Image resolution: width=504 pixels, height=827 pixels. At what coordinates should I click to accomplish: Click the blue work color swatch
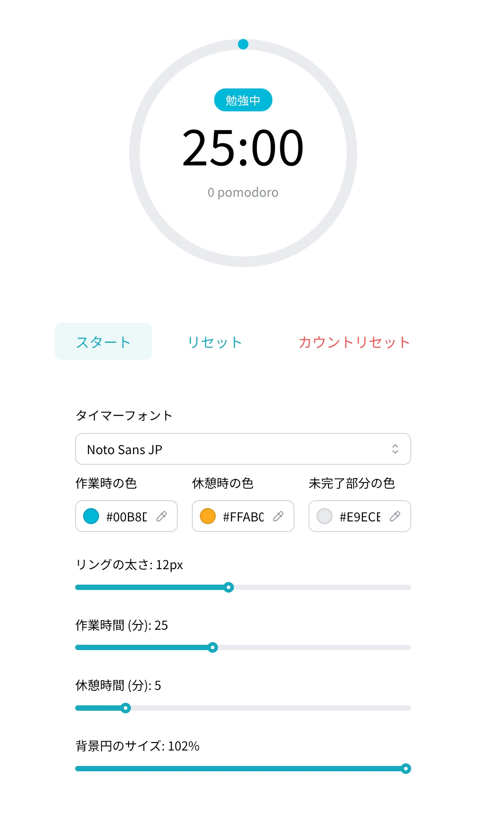pos(91,516)
